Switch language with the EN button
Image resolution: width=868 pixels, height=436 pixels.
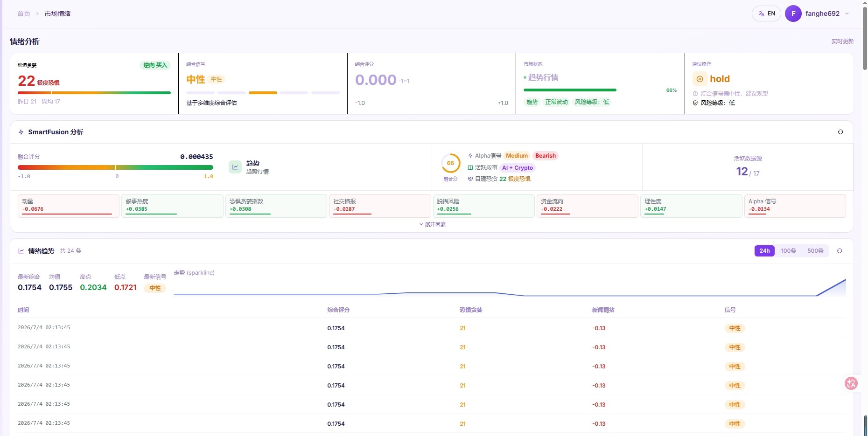coord(766,14)
